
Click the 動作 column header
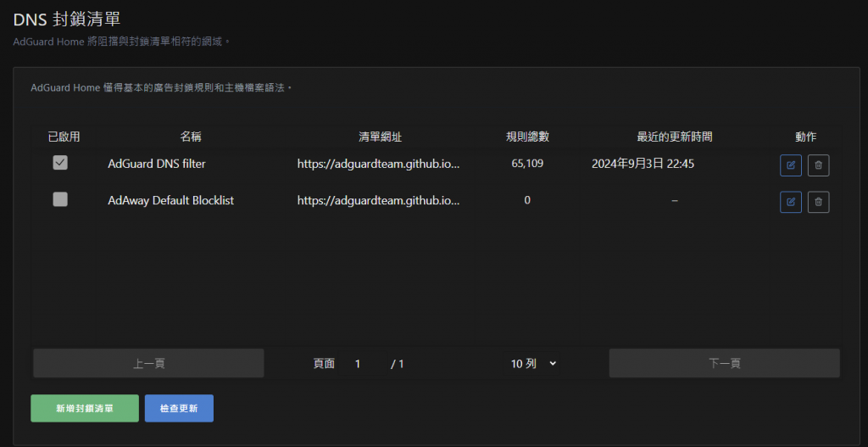pyautogui.click(x=805, y=137)
